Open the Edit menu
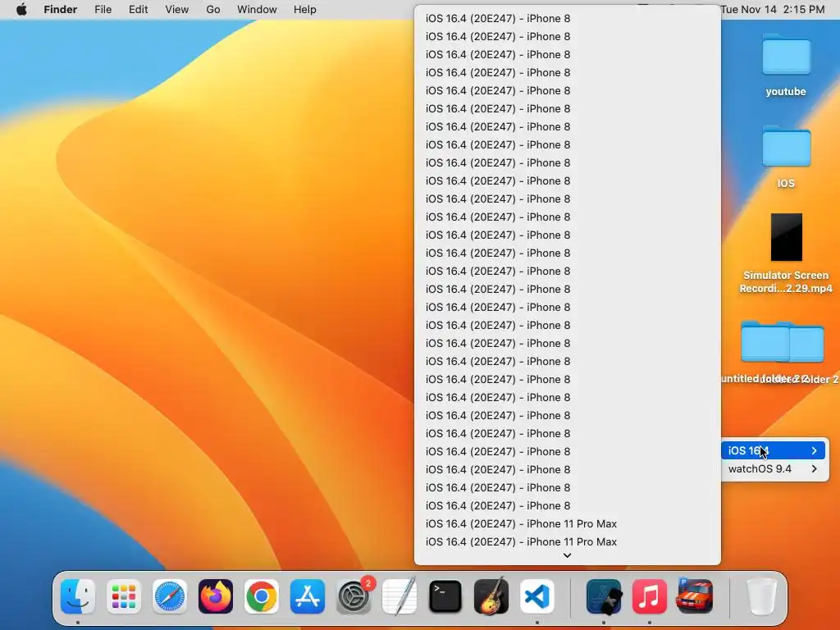The image size is (840, 630). (x=138, y=10)
